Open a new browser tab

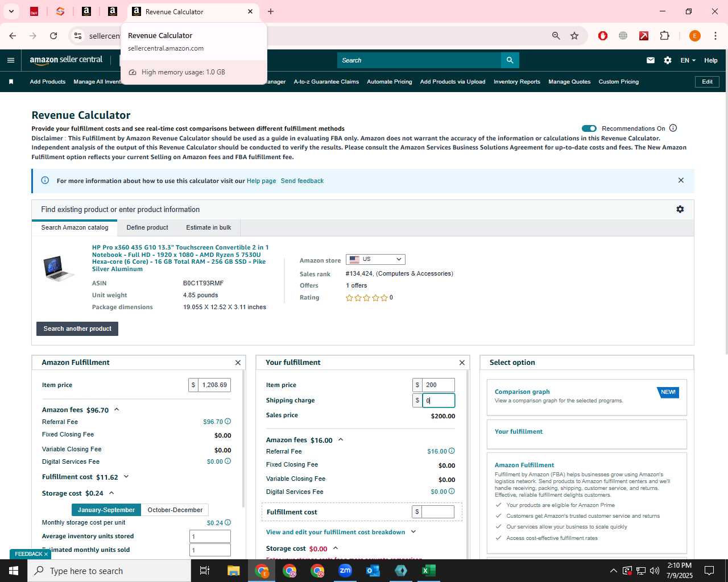coord(271,11)
